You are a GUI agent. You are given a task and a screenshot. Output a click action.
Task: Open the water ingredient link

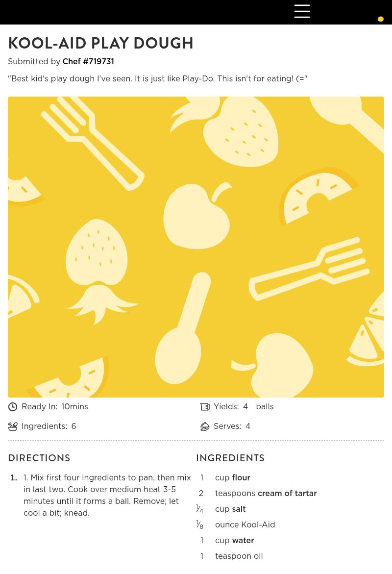(x=243, y=541)
